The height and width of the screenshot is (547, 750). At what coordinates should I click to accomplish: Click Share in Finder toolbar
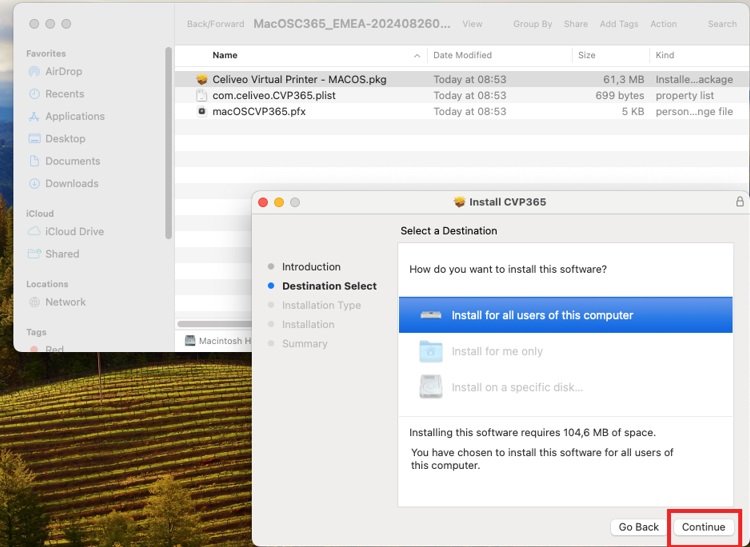(x=575, y=24)
